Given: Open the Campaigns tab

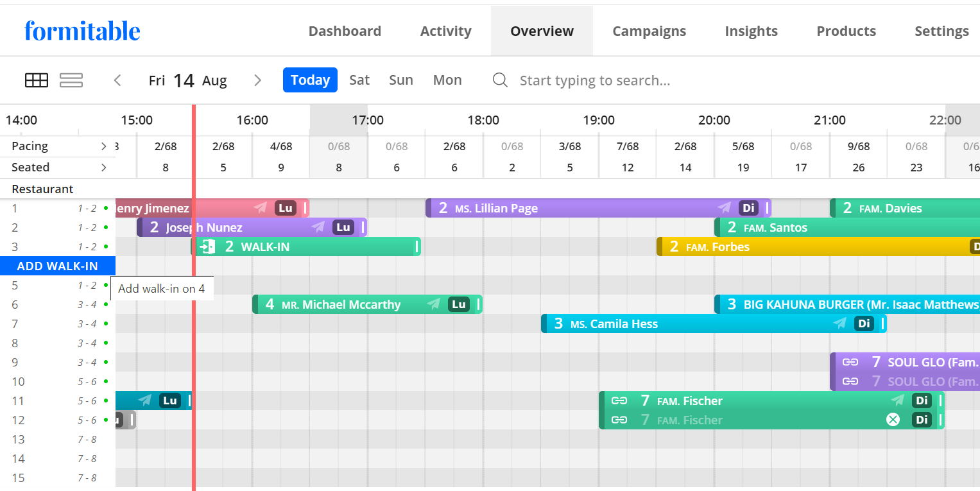Looking at the screenshot, I should 649,30.
